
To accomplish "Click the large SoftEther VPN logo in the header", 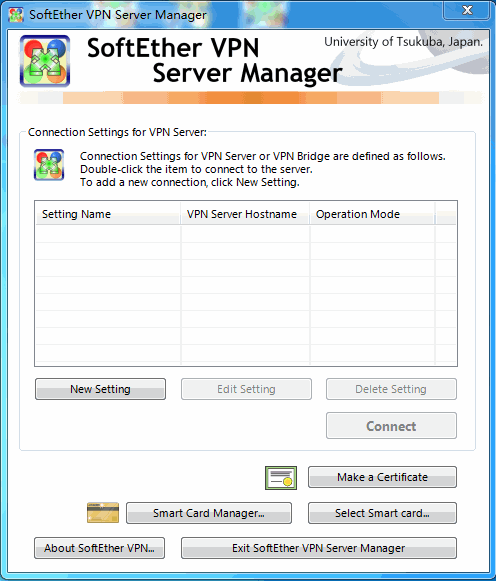I will 45,61.
